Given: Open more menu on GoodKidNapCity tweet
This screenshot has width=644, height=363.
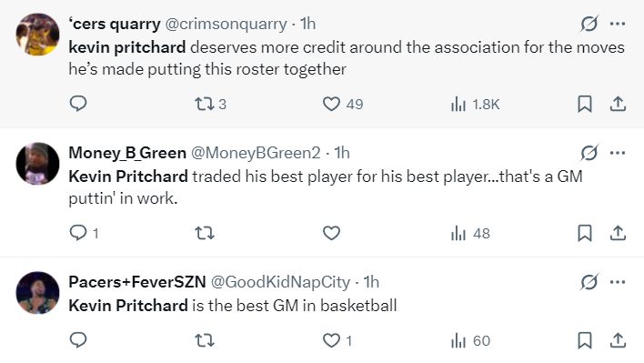Looking at the screenshot, I should [x=618, y=282].
